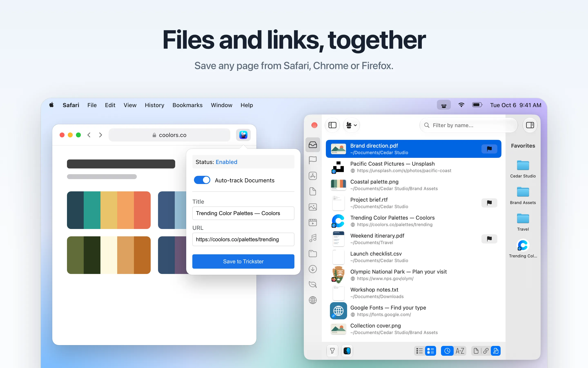The image size is (588, 368).
Task: Select the Videos sidebar icon
Action: [313, 222]
